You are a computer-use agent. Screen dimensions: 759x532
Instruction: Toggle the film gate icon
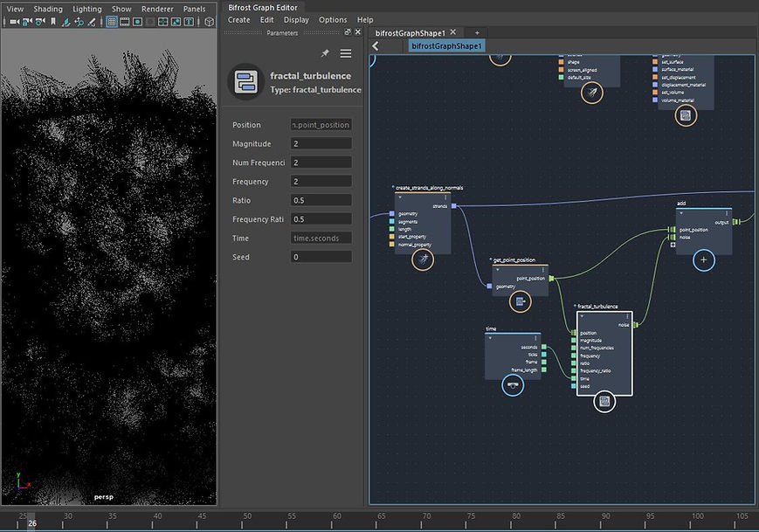pyautogui.click(x=124, y=22)
